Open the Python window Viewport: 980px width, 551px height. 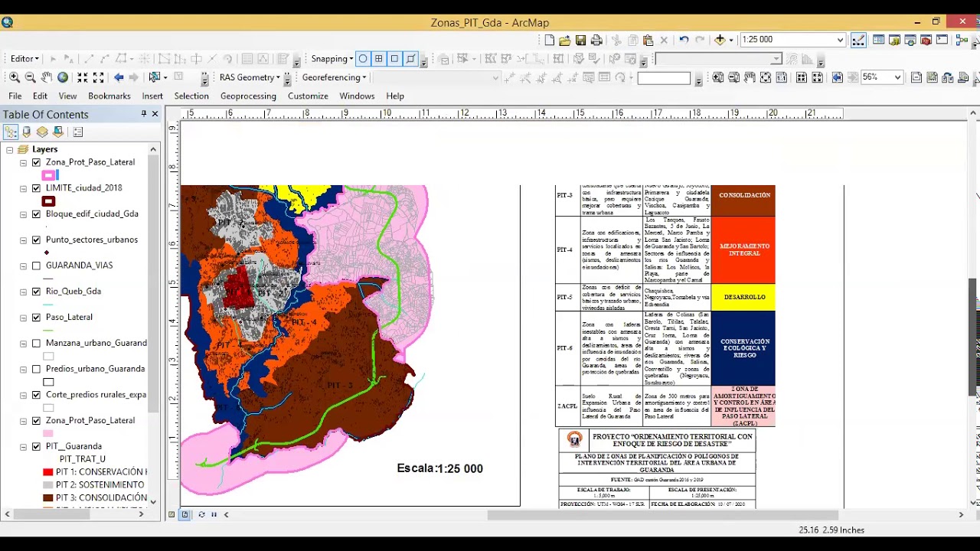click(942, 40)
